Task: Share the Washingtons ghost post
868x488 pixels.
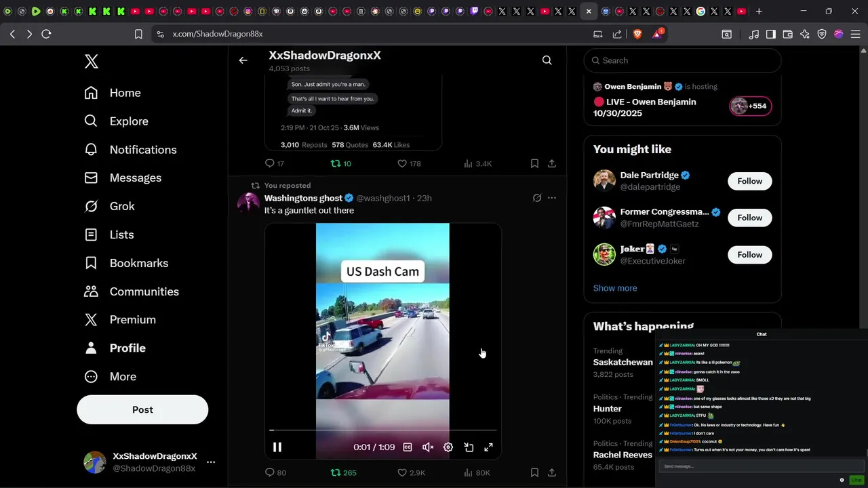Action: coord(552,472)
